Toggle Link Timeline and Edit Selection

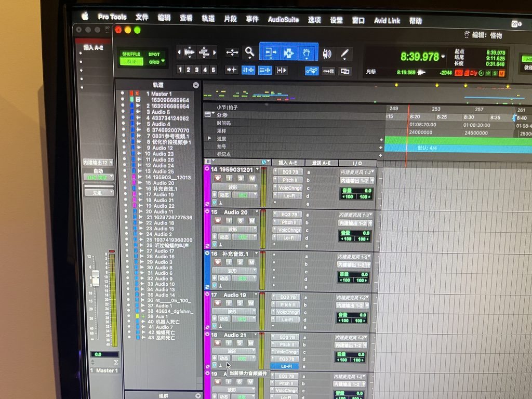pyautogui.click(x=248, y=70)
